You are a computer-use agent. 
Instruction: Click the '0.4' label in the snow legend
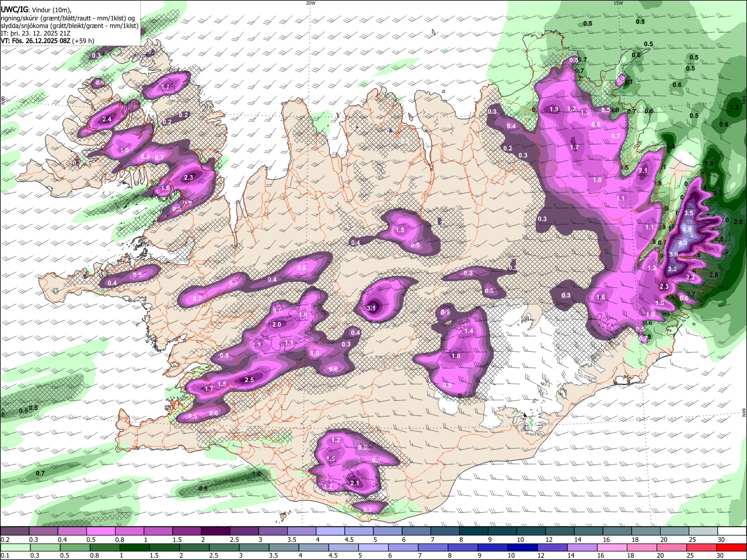(x=62, y=540)
